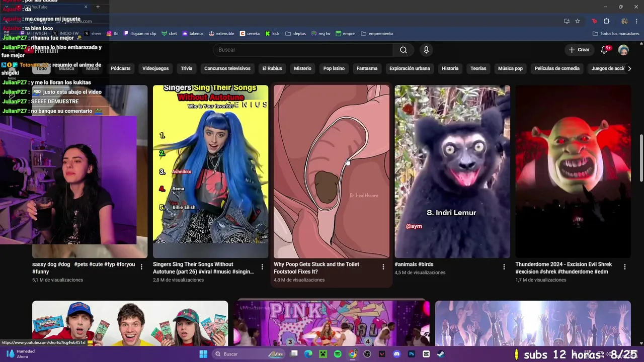Click the taskbar Buscar search box
This screenshot has width=644, height=362.
(250, 354)
